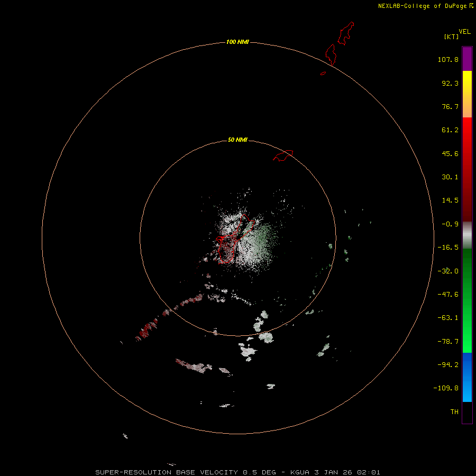Image resolution: width=476 pixels, height=476 pixels.
Task: Click the 45.6 legend value
Action: click(x=450, y=153)
